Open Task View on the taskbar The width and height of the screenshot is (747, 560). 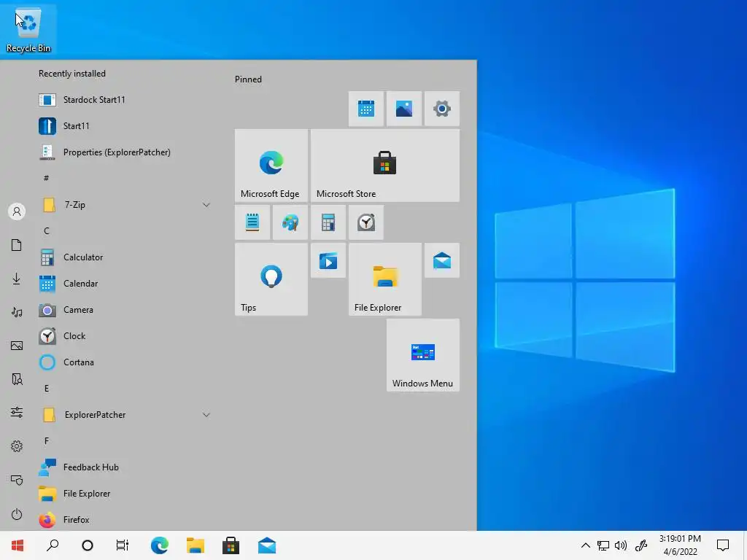pos(123,545)
